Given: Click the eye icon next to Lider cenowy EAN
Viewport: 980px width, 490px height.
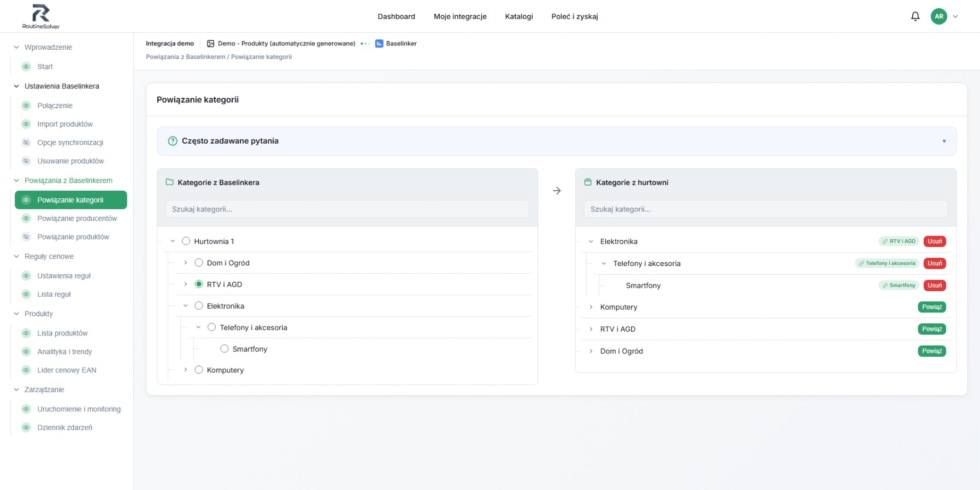Looking at the screenshot, I should [x=26, y=370].
